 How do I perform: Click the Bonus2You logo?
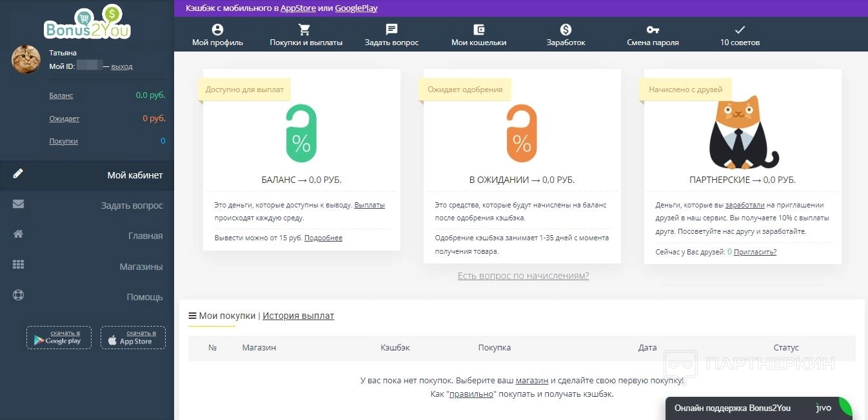(x=87, y=23)
